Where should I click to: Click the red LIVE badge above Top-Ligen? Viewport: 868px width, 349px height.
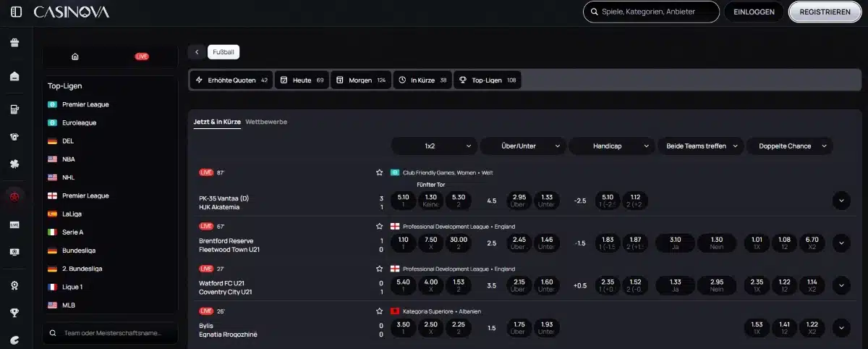[x=142, y=56]
